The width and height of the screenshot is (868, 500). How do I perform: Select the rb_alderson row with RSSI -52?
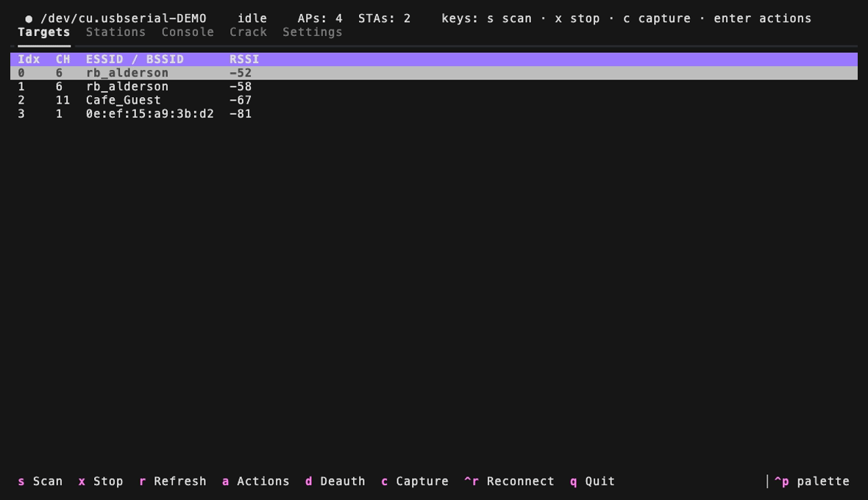point(434,73)
